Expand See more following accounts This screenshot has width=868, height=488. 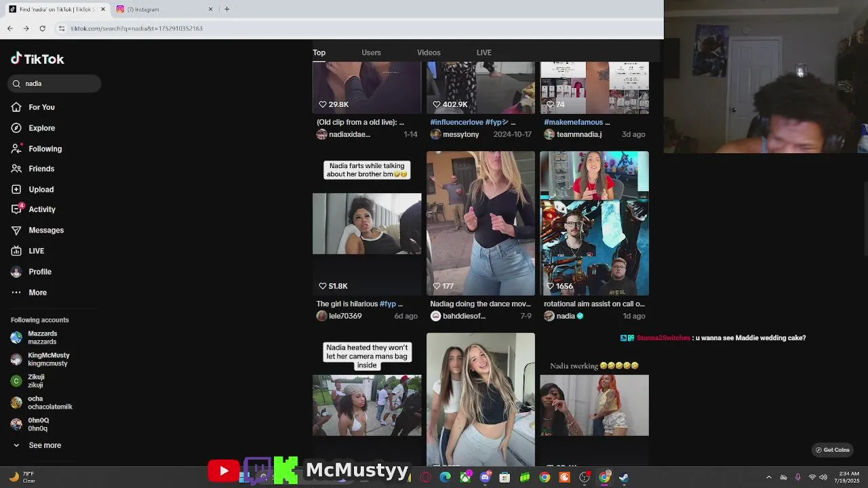(x=37, y=445)
